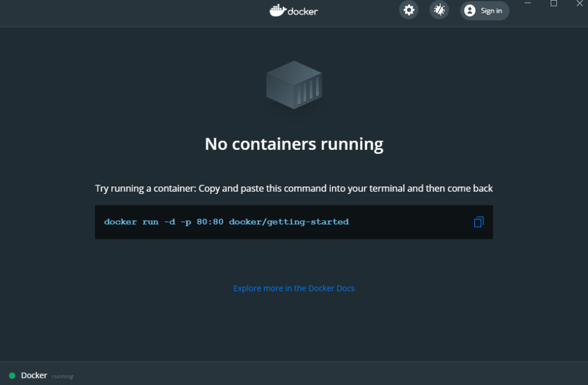Open Troubleshoot using the bug icon
Viewport: 588px width, 385px height.
coord(439,10)
